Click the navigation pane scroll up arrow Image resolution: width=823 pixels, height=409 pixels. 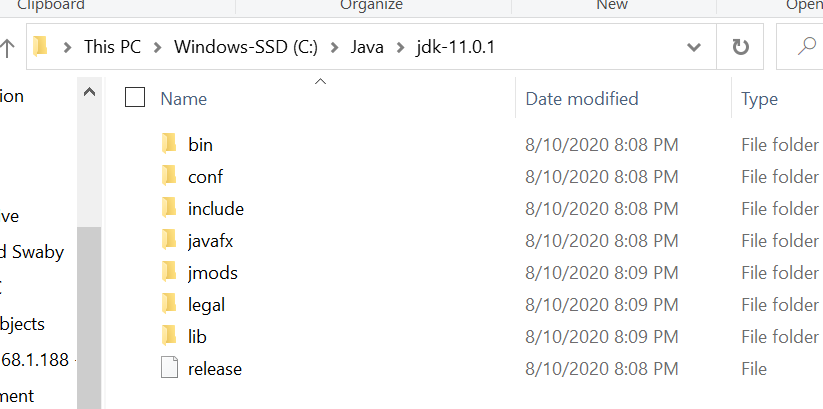click(x=89, y=93)
